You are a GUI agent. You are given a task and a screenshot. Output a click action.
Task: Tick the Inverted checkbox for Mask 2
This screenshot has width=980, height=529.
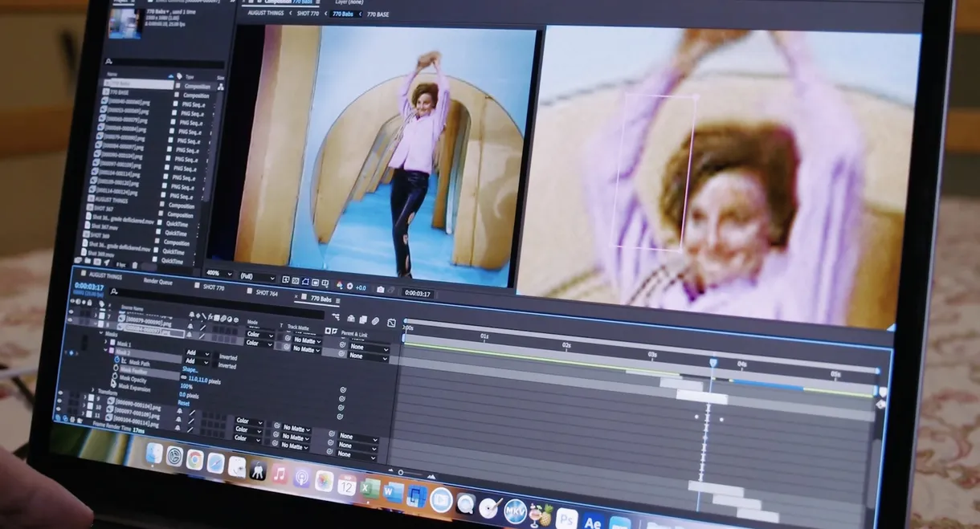tap(215, 366)
